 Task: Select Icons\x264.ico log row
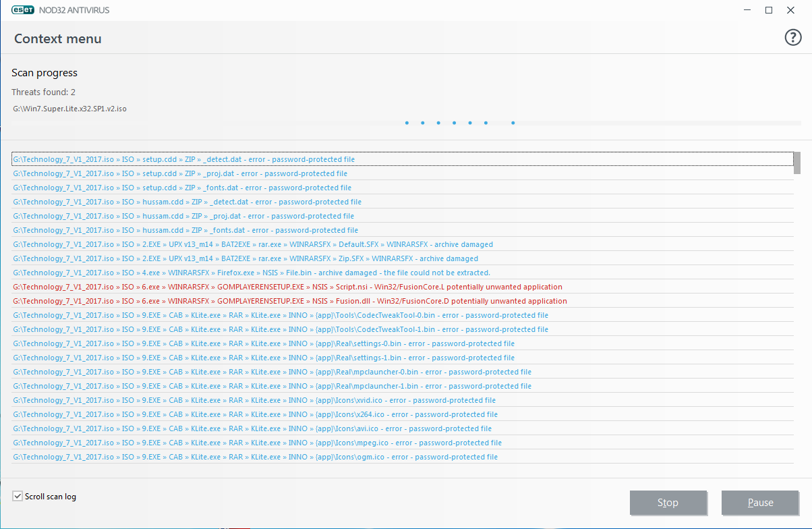(402, 414)
